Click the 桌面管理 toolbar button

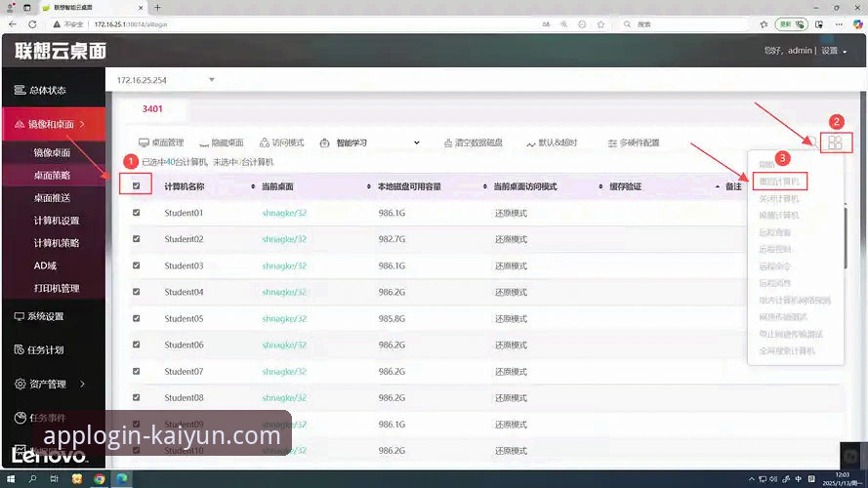[161, 142]
